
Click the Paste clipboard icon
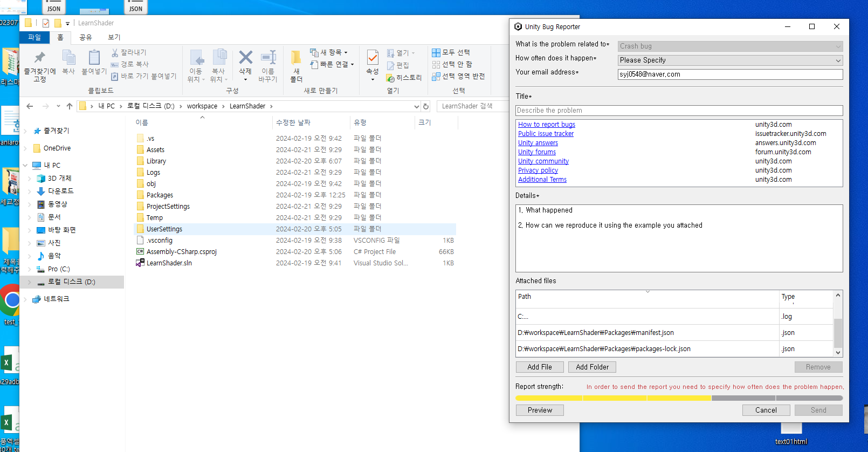94,57
